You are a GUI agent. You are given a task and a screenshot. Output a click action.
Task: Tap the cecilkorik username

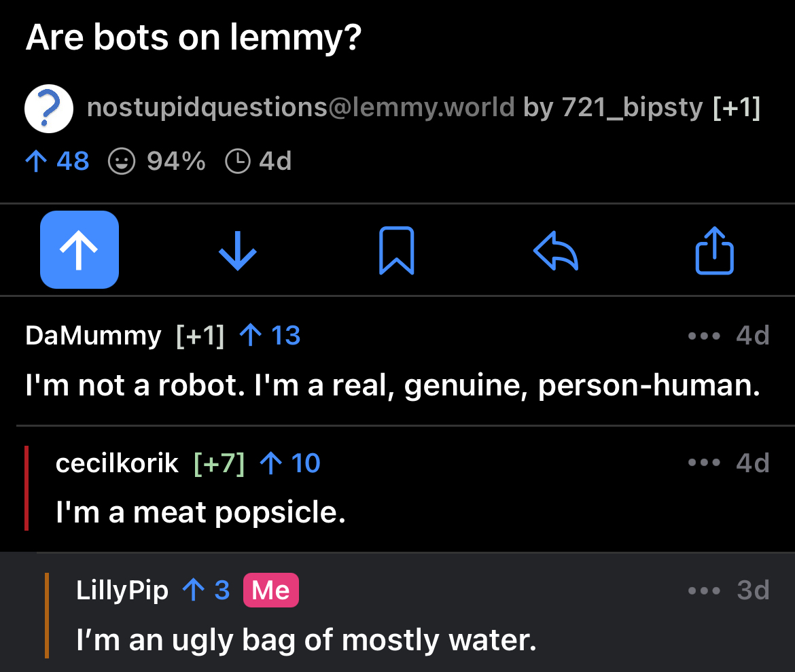tap(117, 463)
